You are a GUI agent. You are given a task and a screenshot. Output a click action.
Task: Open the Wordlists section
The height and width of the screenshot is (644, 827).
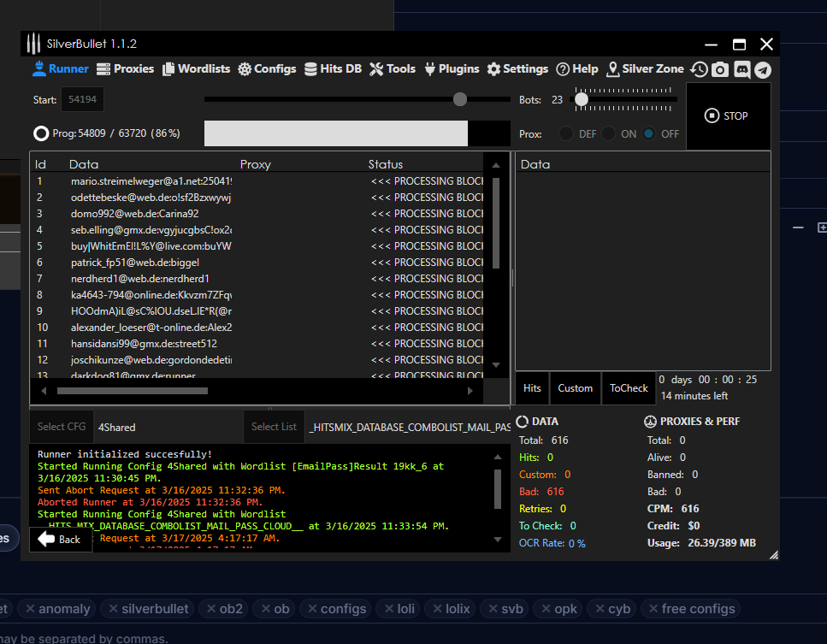195,69
